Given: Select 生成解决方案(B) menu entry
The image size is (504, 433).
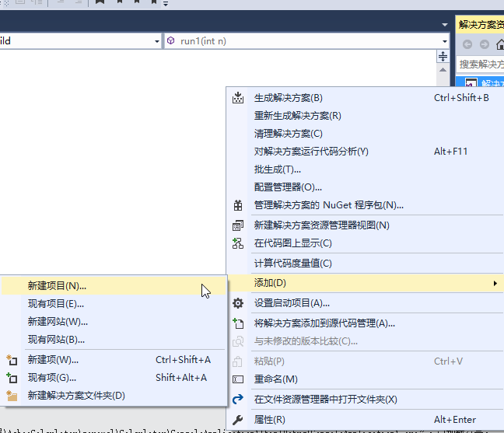Looking at the screenshot, I should (365, 98).
